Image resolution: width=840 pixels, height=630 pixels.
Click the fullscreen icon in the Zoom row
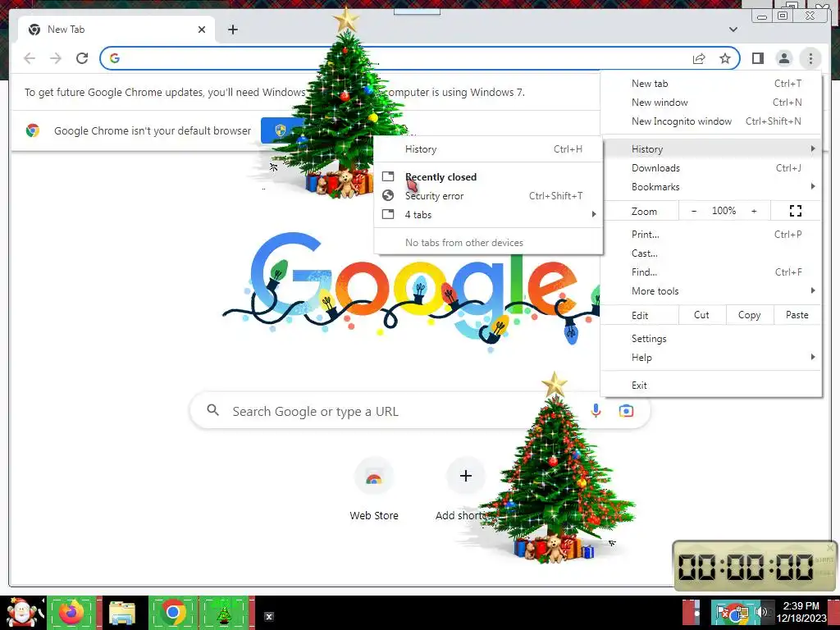(x=796, y=211)
